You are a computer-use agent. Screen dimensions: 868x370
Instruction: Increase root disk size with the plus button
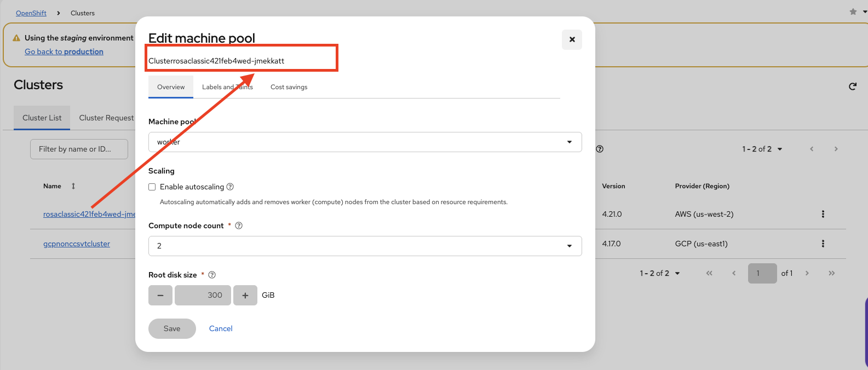tap(245, 295)
